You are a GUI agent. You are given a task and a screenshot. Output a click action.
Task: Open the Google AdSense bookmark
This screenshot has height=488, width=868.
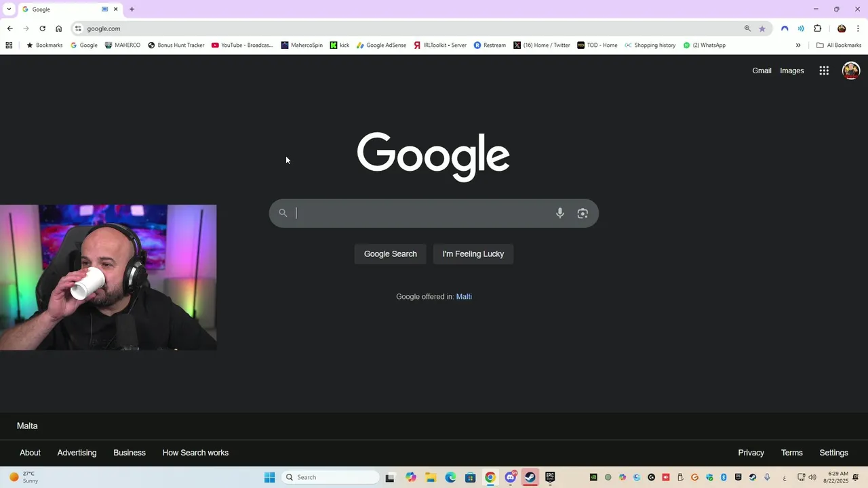381,45
